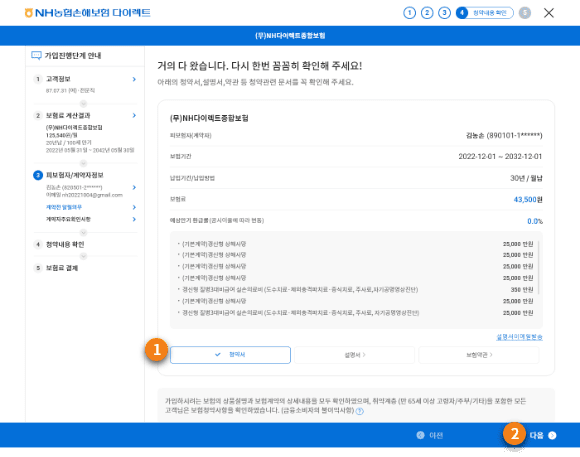Open chevron beside 계약자주요확인사항
Image resolution: width=580 pixels, height=457 pixels.
click(x=134, y=219)
